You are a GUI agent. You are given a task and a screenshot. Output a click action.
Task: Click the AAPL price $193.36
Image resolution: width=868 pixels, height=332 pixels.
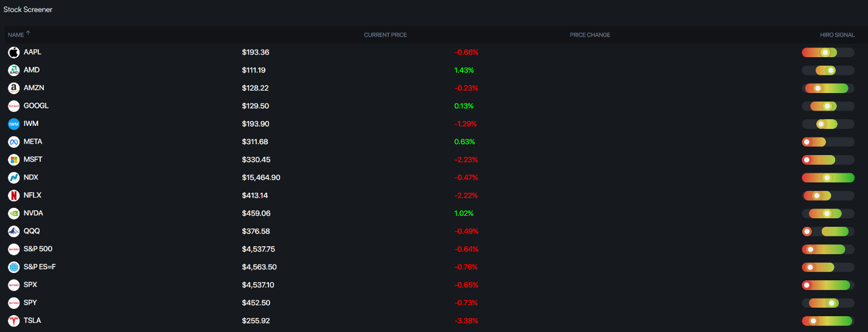256,52
